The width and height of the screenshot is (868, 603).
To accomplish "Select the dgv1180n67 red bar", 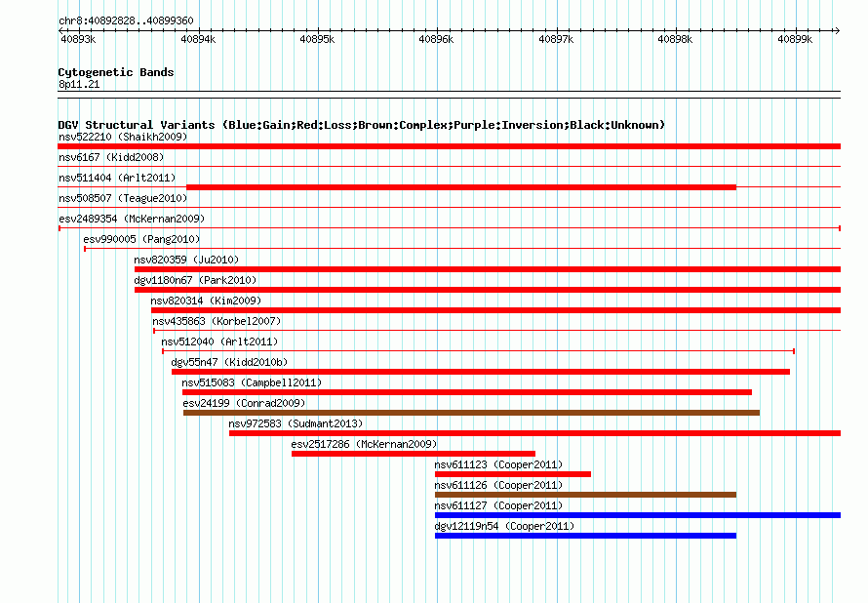I will (488, 290).
